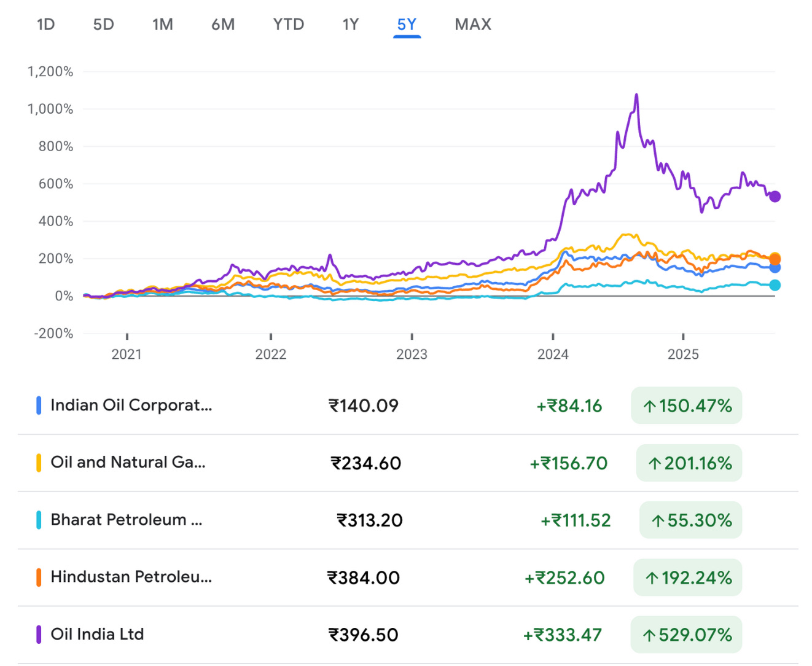This screenshot has width=812, height=666.
Task: Click the ₹140.09 price value
Action: [x=364, y=406]
